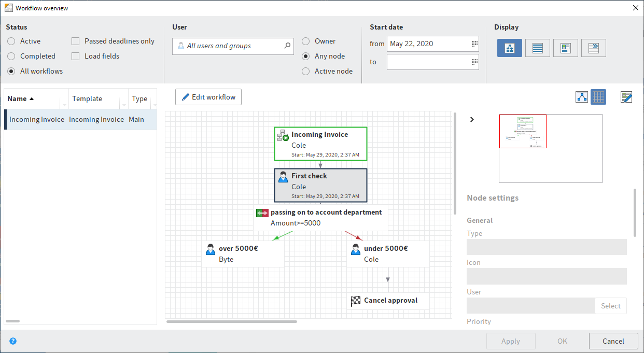
Task: Click the Select user button
Action: click(611, 306)
